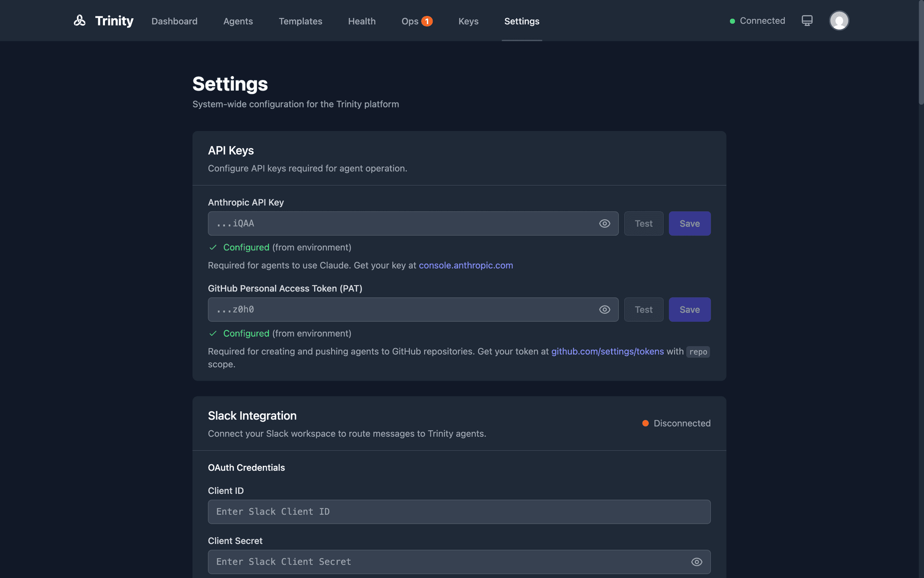Click the Configured checkmark under Anthropic key
Screen dimensions: 924x578
(x=213, y=247)
